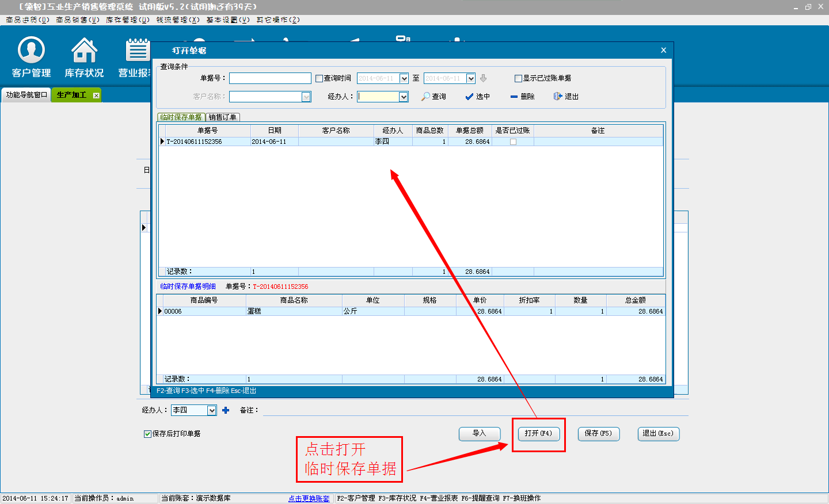The image size is (829, 504).
Task: Click the gray down arrow after the date range
Action: 484,78
